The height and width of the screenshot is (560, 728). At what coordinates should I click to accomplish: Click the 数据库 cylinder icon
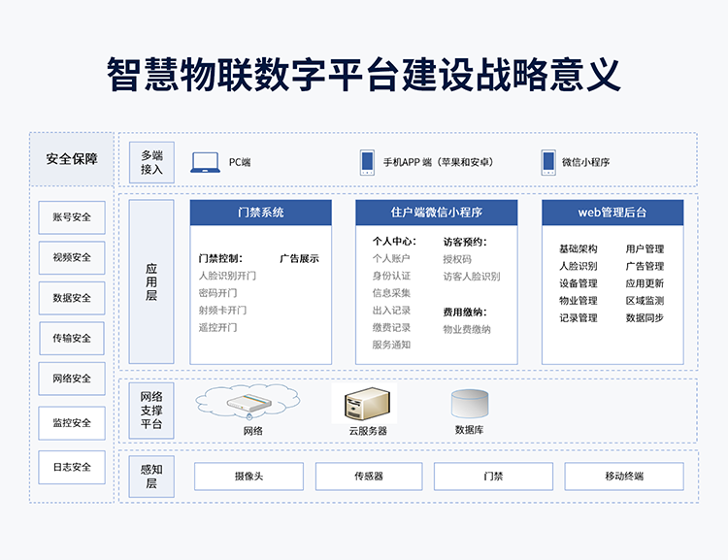coord(470,403)
